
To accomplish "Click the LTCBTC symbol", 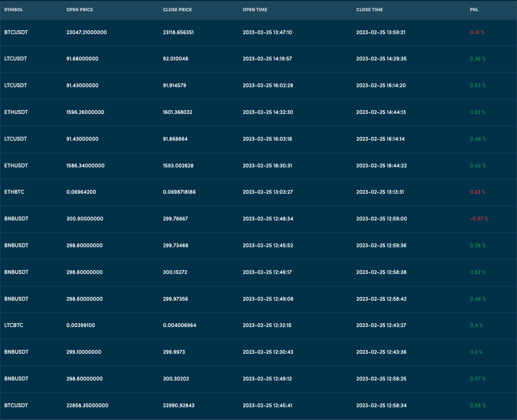I will (x=14, y=325).
